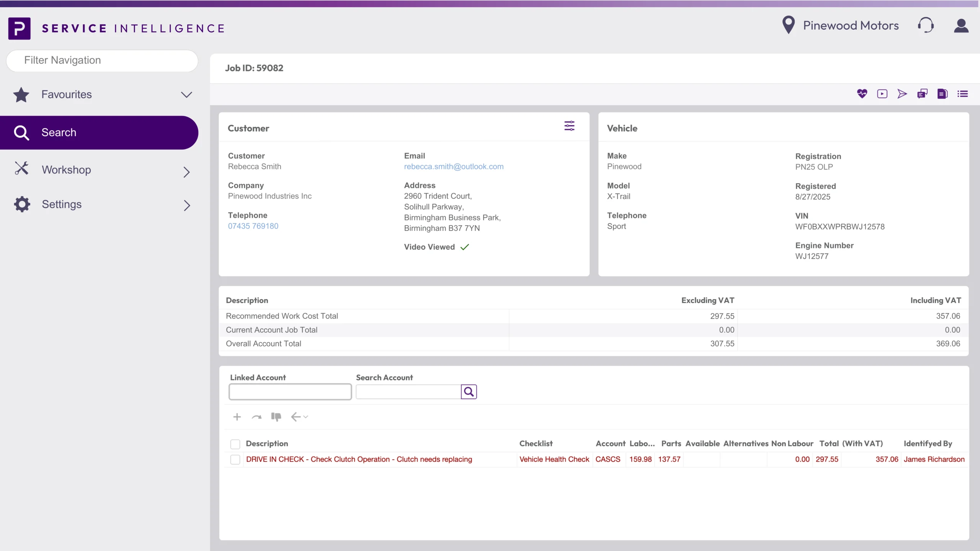
Task: Click the Favourites star icon
Action: click(x=21, y=95)
